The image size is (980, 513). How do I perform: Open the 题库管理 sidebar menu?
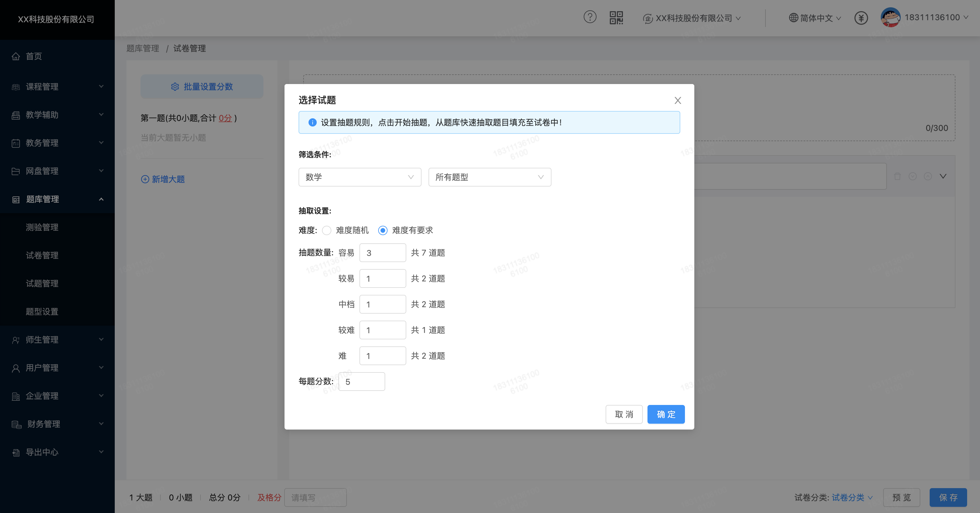42,199
